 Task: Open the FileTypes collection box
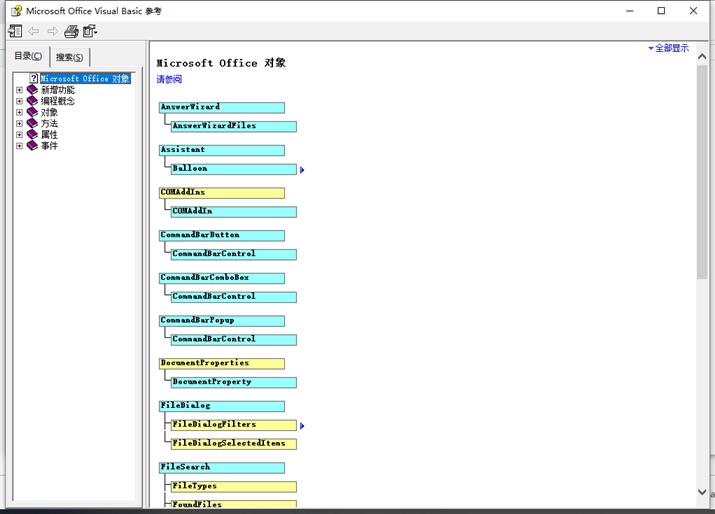point(234,486)
